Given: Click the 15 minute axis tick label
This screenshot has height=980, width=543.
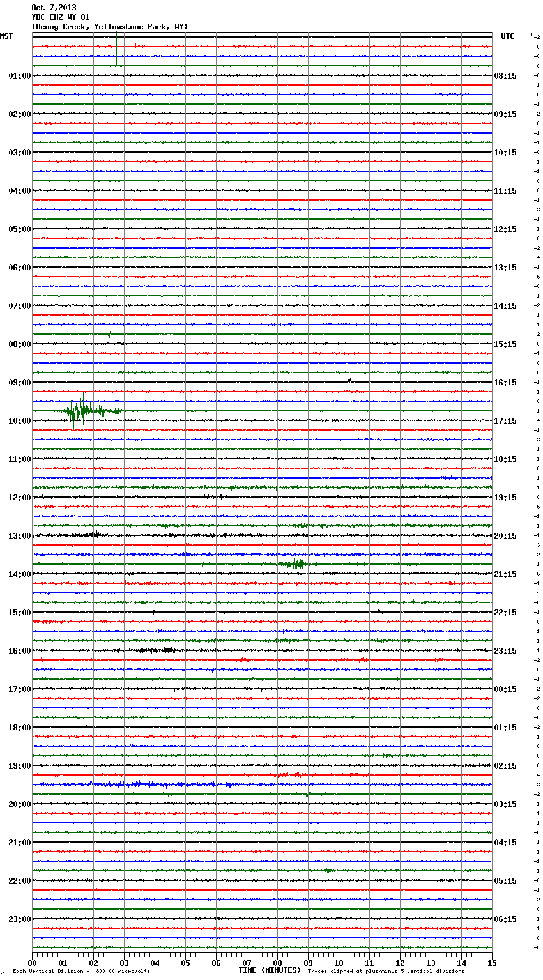Looking at the screenshot, I should pos(492,963).
